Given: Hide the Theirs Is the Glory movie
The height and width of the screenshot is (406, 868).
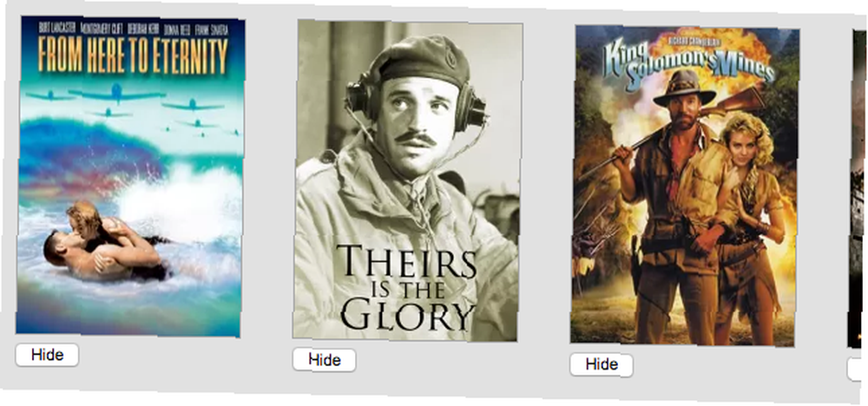Looking at the screenshot, I should (x=325, y=359).
